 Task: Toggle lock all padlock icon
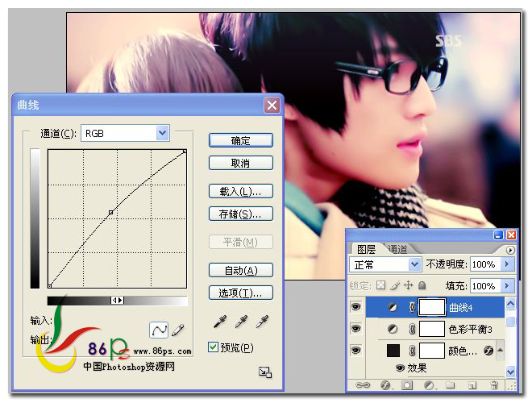tap(422, 285)
